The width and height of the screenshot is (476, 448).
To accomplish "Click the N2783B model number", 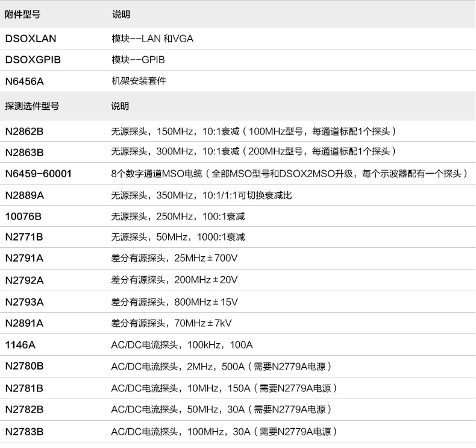I will point(25,431).
